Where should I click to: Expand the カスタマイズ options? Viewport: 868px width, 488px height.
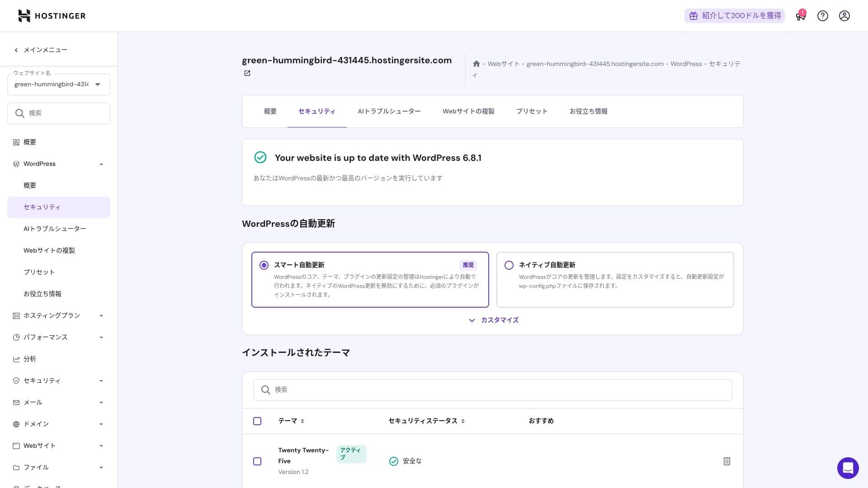493,320
